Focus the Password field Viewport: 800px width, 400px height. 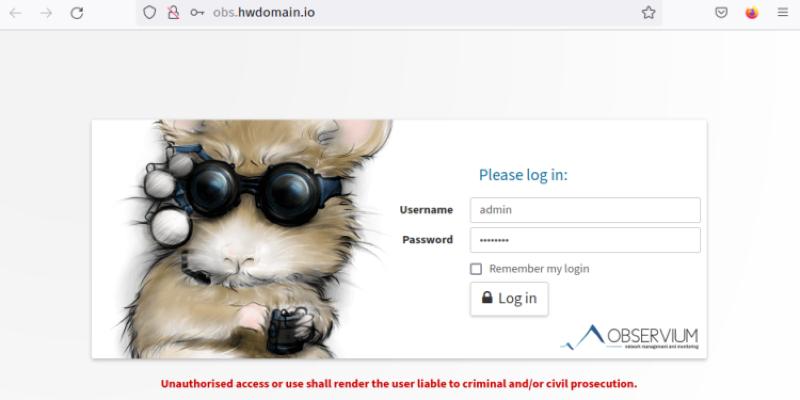coord(585,240)
